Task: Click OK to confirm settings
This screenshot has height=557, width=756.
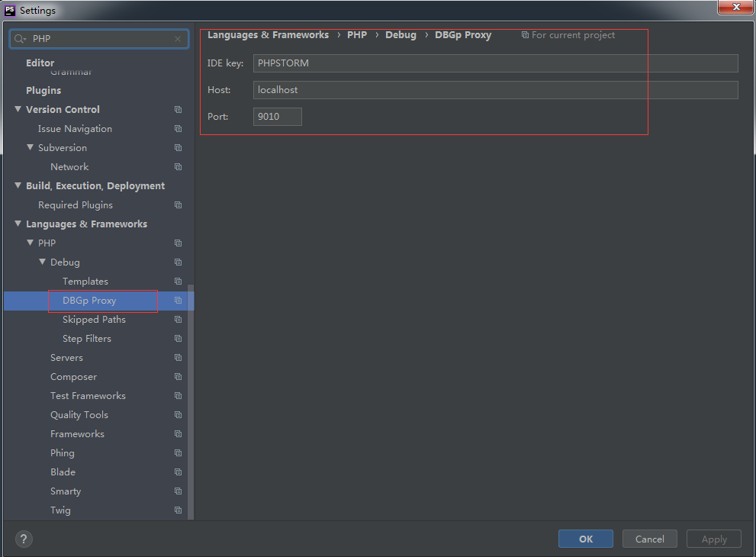Action: [x=586, y=539]
